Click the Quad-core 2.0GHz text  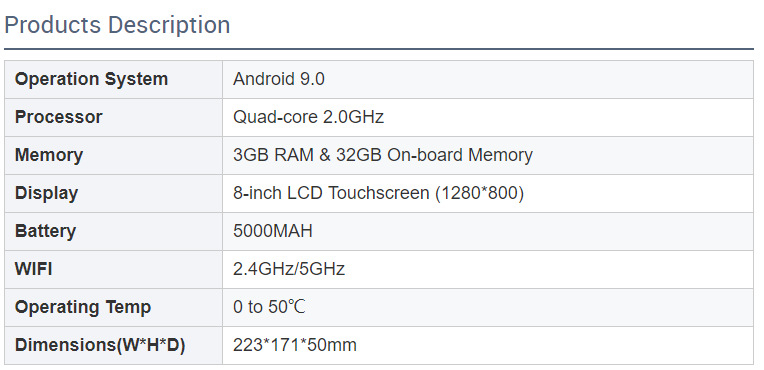coord(308,117)
